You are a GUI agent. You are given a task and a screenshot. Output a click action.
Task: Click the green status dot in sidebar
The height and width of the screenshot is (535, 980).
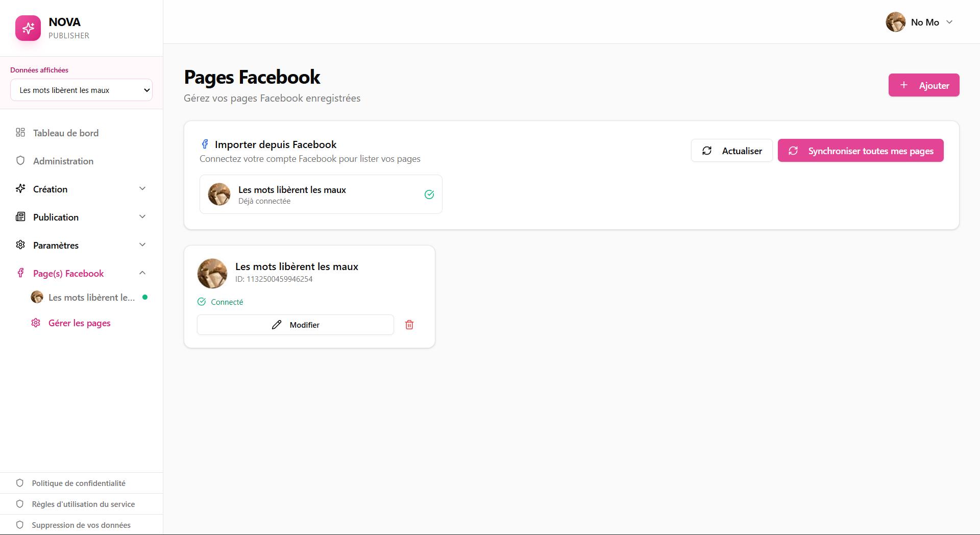coord(145,297)
